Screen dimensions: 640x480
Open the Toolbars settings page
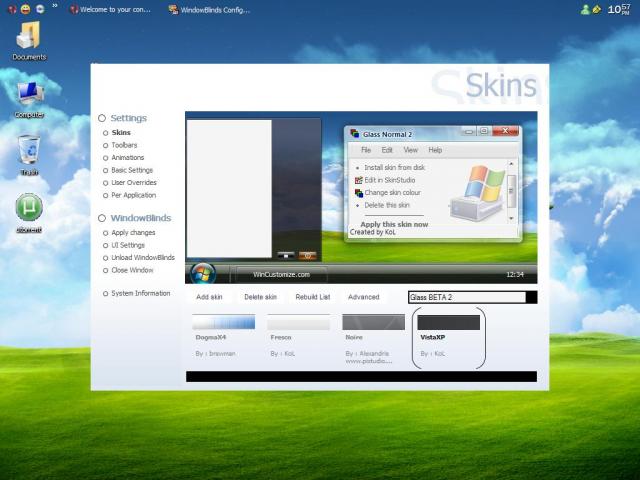pyautogui.click(x=124, y=145)
